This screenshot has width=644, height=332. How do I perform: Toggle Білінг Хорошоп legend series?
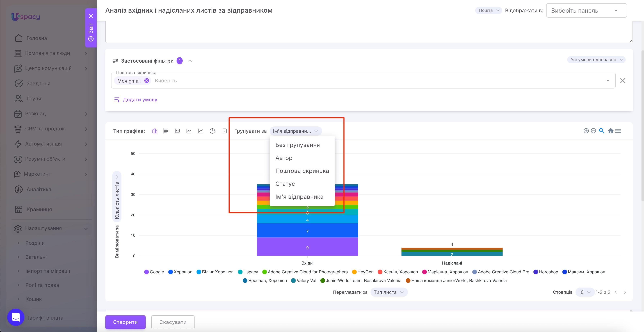click(x=215, y=272)
